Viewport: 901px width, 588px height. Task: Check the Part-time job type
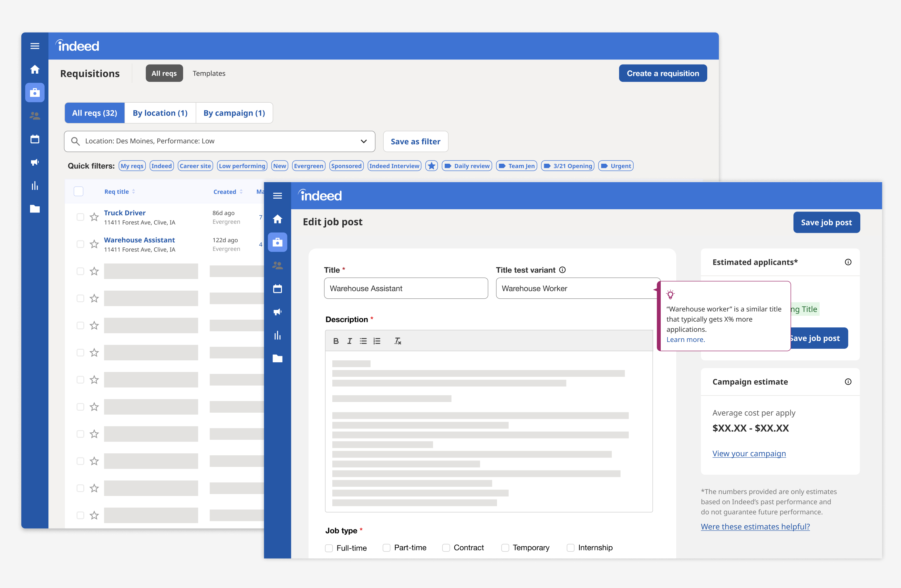(x=387, y=548)
